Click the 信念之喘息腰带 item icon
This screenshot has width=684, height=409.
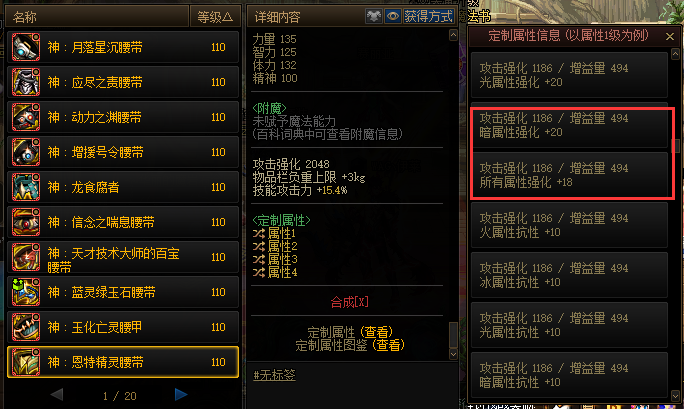click(26, 222)
